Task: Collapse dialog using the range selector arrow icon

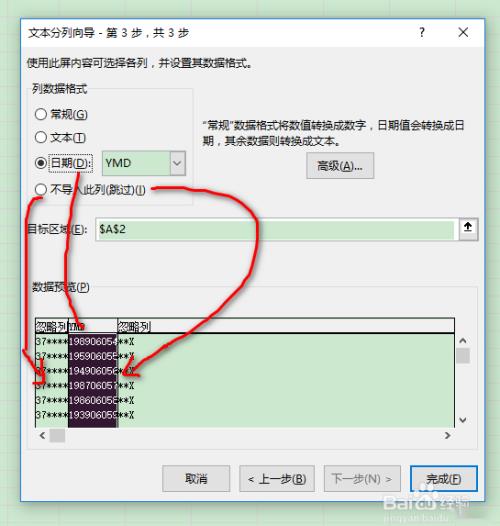Action: [468, 229]
